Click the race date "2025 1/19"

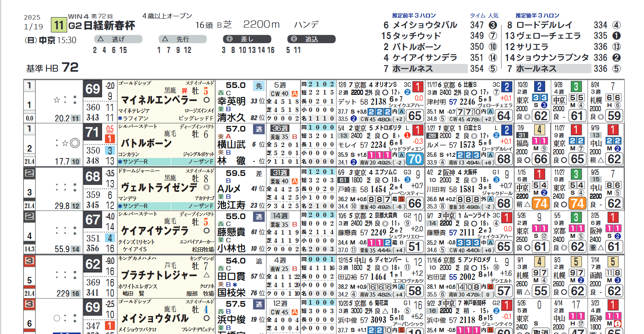point(33,22)
